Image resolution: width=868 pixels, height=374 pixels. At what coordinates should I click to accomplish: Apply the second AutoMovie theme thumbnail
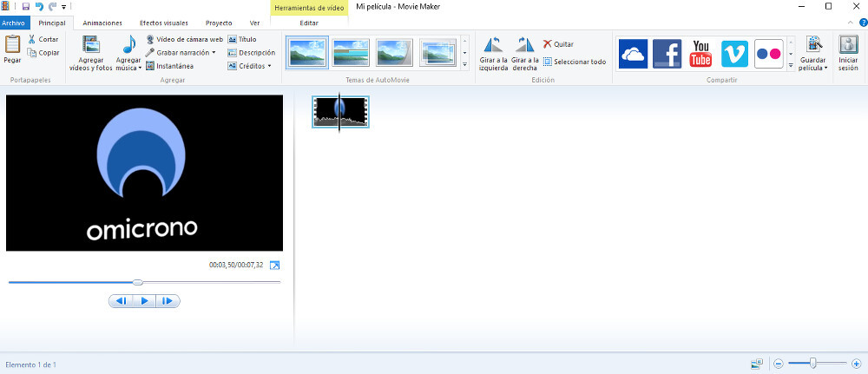[351, 53]
